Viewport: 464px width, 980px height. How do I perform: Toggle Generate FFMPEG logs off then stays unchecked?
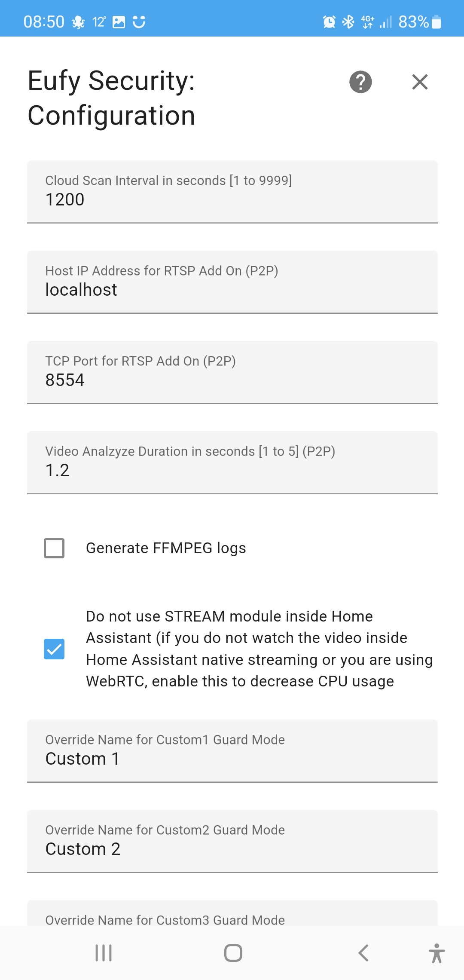[53, 548]
